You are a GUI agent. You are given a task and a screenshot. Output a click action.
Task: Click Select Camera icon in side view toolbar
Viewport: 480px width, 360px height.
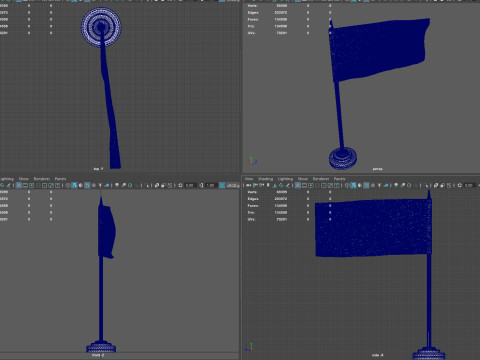point(248,185)
